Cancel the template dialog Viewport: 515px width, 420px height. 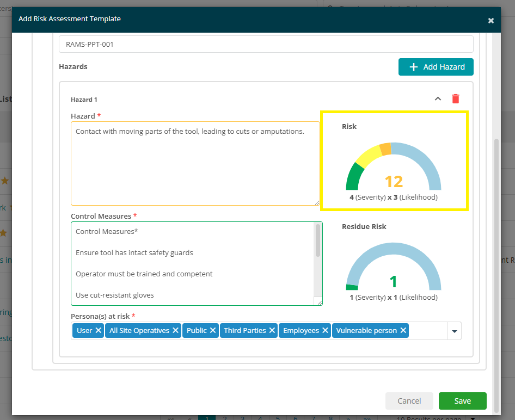click(x=409, y=401)
